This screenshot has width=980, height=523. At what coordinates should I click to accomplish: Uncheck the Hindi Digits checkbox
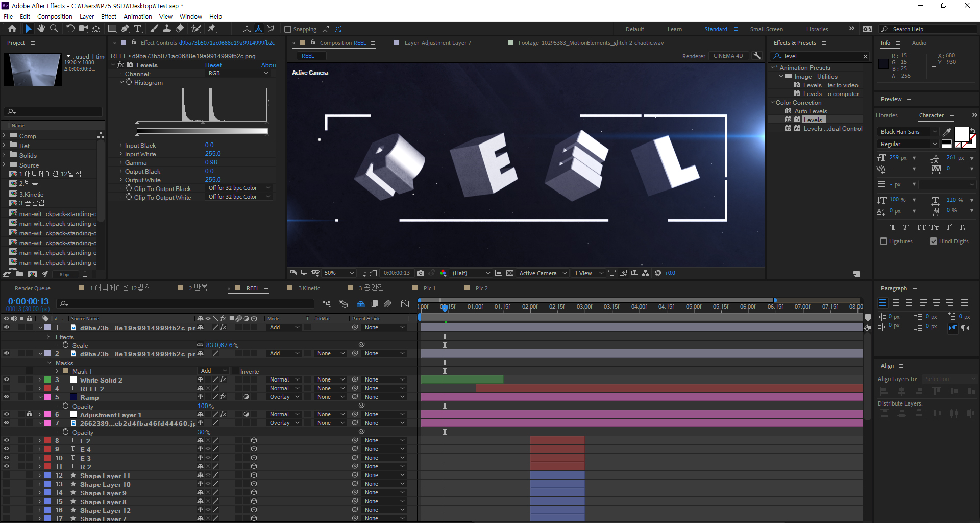(934, 241)
